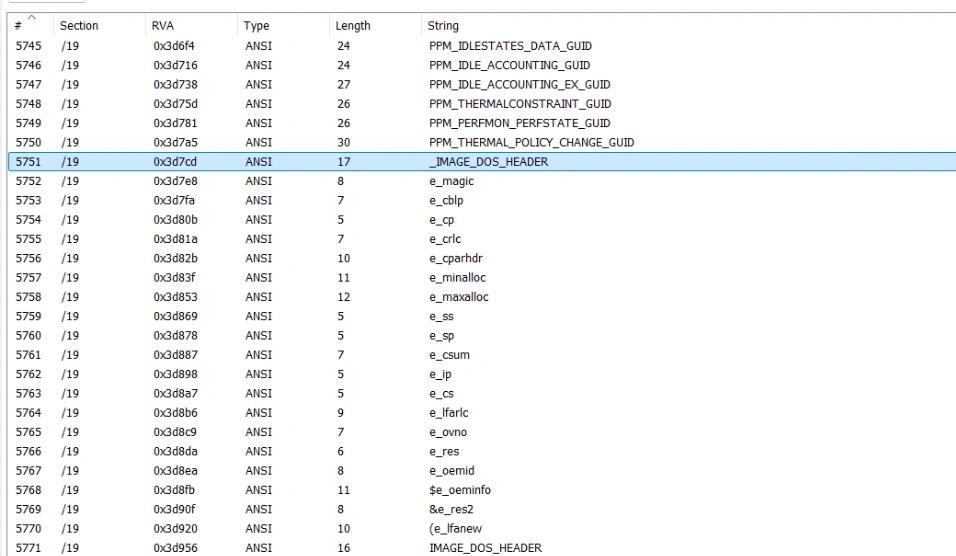
Task: Click the ANSI type cell in row 5758
Action: [x=259, y=297]
